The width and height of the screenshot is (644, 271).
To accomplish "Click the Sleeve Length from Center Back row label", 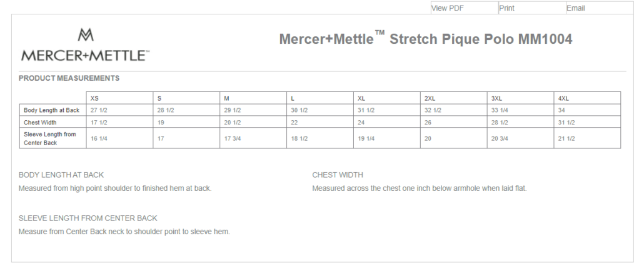I will tap(49, 138).
